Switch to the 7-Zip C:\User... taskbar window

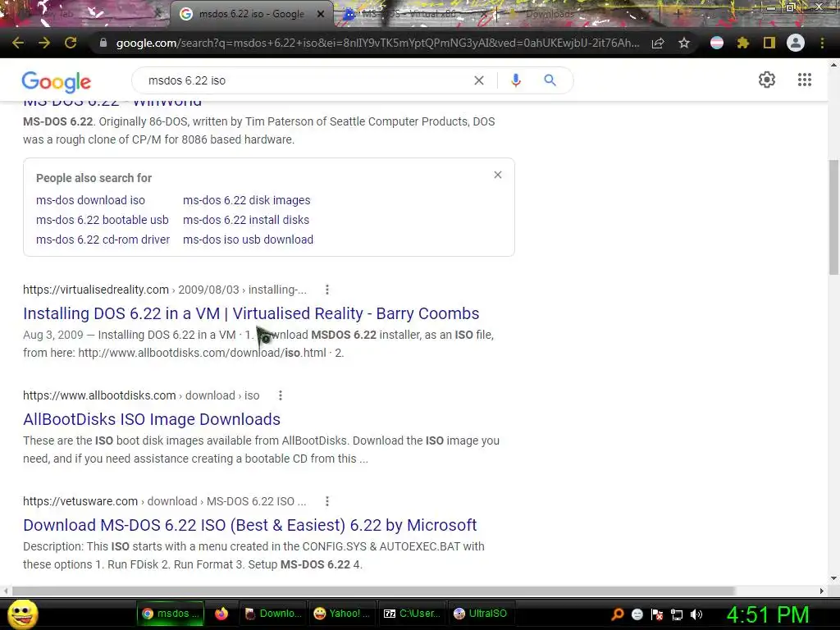(413, 614)
